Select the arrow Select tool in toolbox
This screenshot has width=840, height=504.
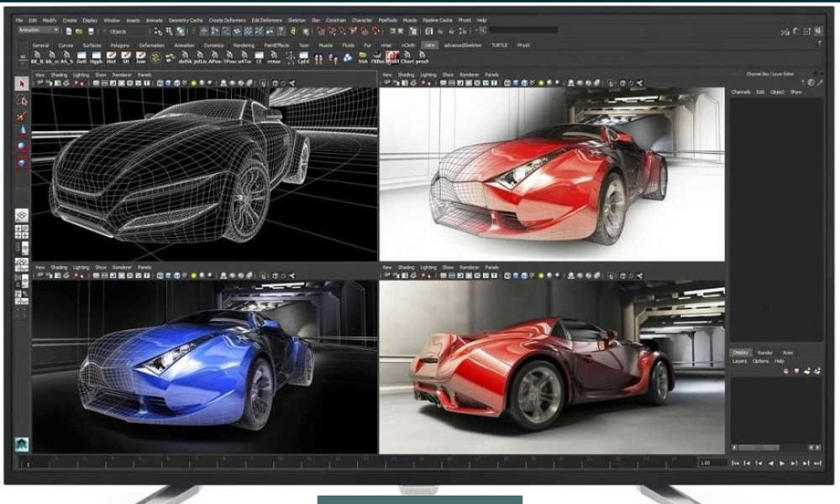pos(22,84)
